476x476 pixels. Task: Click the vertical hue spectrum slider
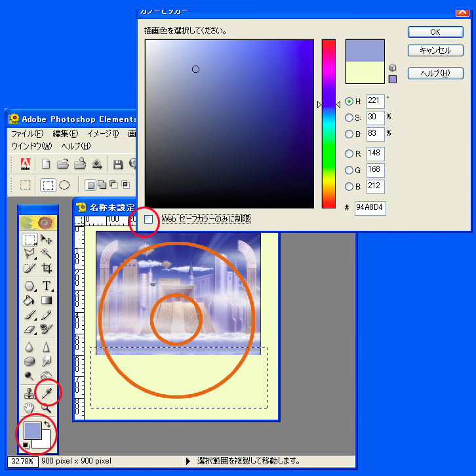click(x=328, y=123)
